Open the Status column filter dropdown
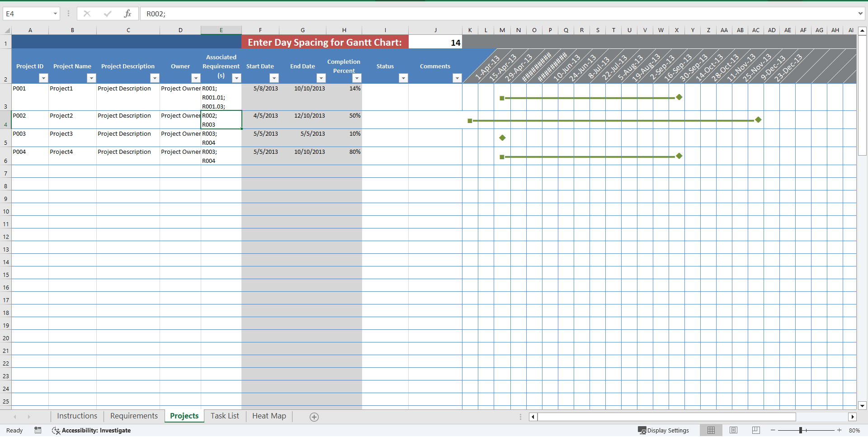This screenshot has height=437, width=868. (x=403, y=78)
